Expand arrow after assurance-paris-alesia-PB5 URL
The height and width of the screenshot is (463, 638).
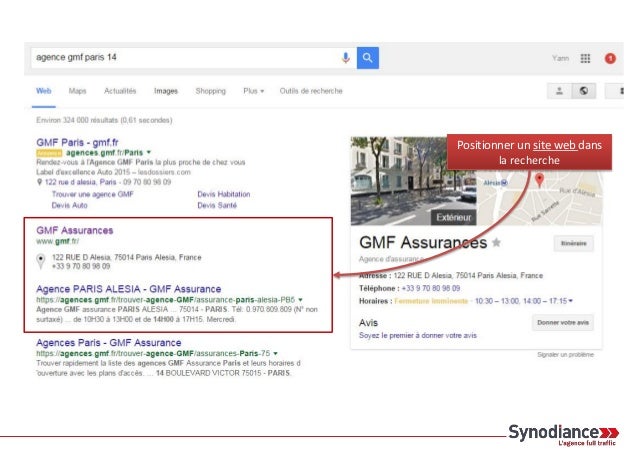coord(300,299)
